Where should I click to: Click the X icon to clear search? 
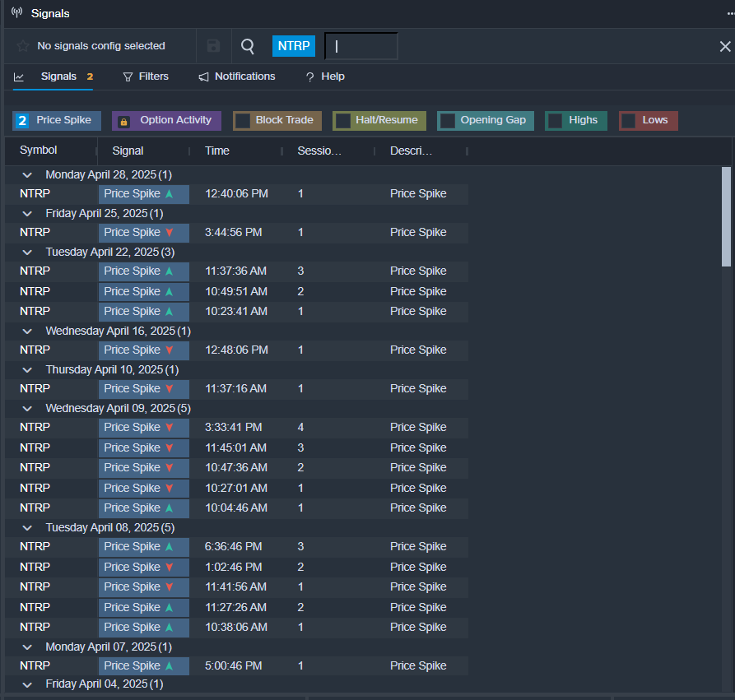pyautogui.click(x=724, y=47)
